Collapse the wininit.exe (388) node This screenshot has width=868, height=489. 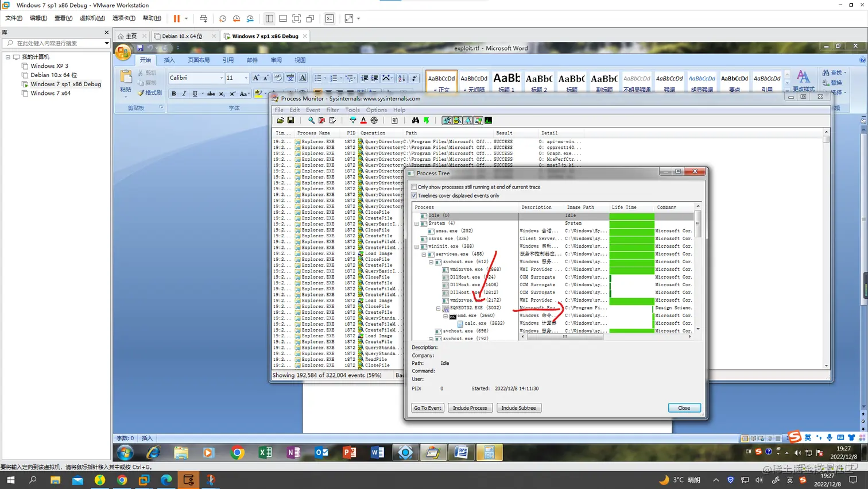[x=417, y=247]
